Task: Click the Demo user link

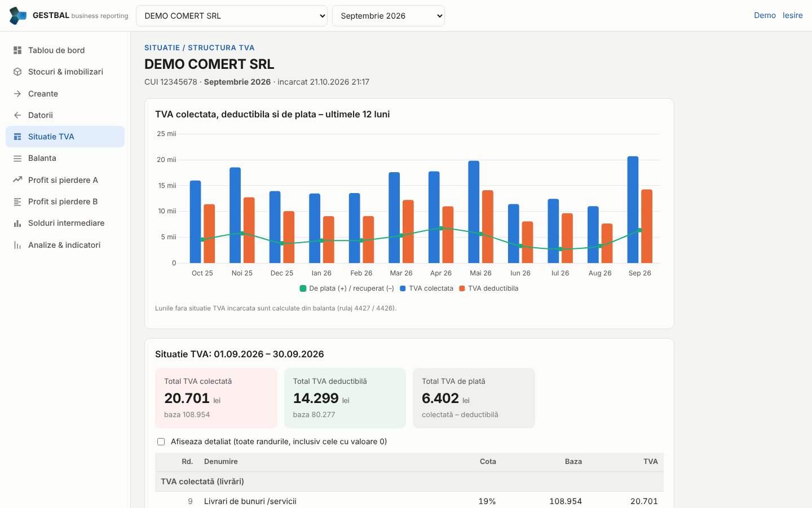Action: point(765,15)
